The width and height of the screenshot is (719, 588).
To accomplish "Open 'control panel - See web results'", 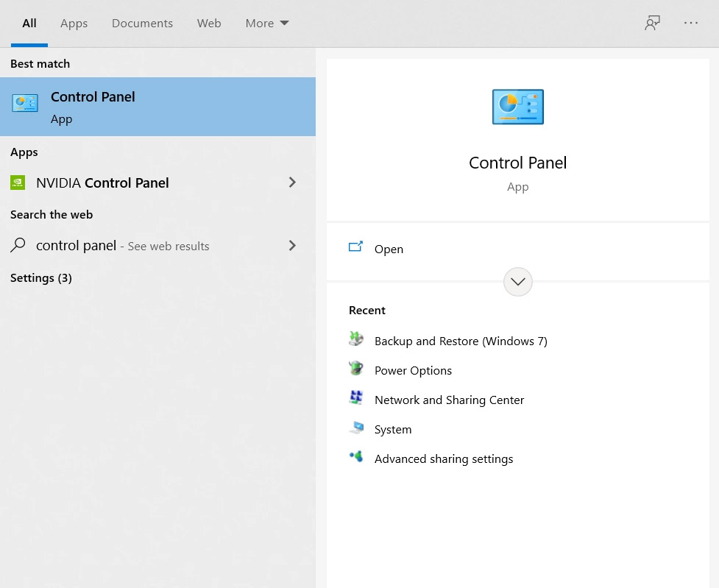I will [122, 246].
